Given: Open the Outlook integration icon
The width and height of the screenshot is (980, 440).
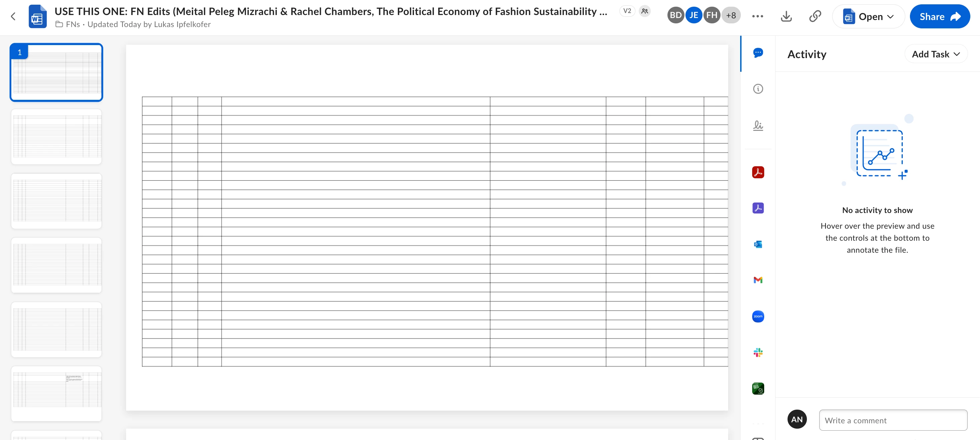Looking at the screenshot, I should (x=758, y=244).
